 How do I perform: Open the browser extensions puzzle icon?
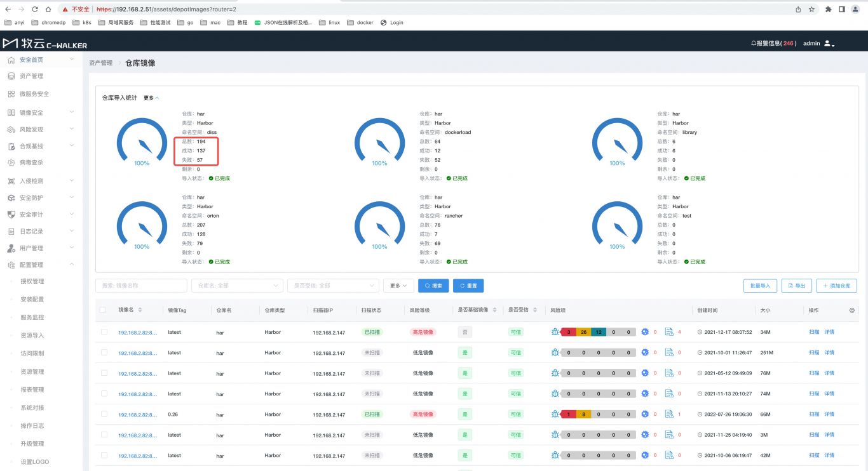(828, 10)
